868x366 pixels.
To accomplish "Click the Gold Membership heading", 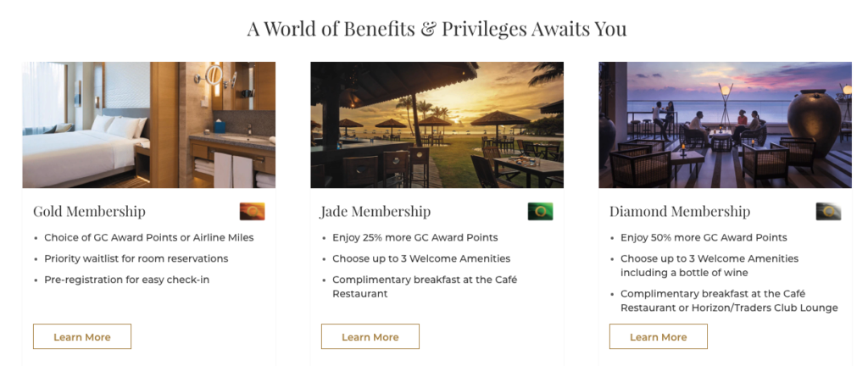I will coord(89,211).
